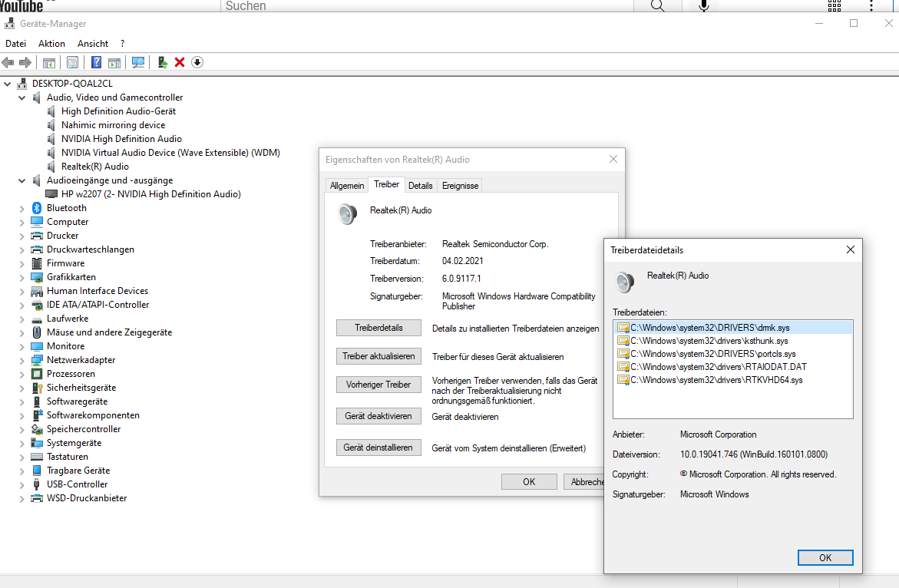Select NVIDIA Virtual Audio Device (WDM)
The height and width of the screenshot is (588, 899).
(x=170, y=153)
